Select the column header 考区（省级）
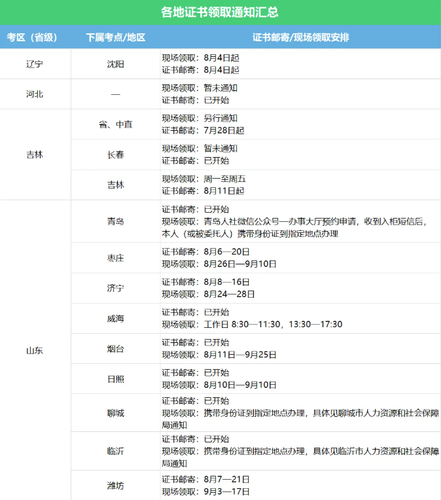Image resolution: width=441 pixels, height=500 pixels. (32, 37)
